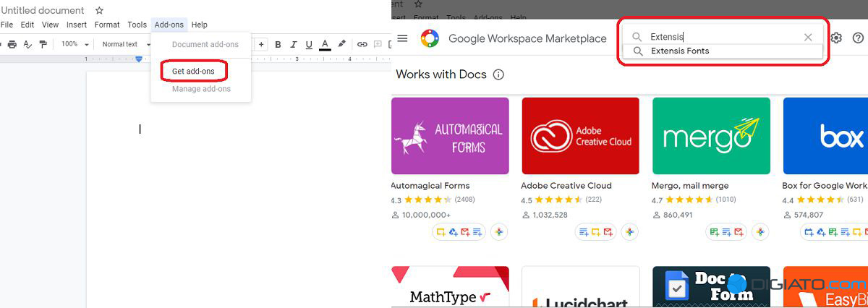
Task: Click the Spell check icon
Action: [x=27, y=44]
